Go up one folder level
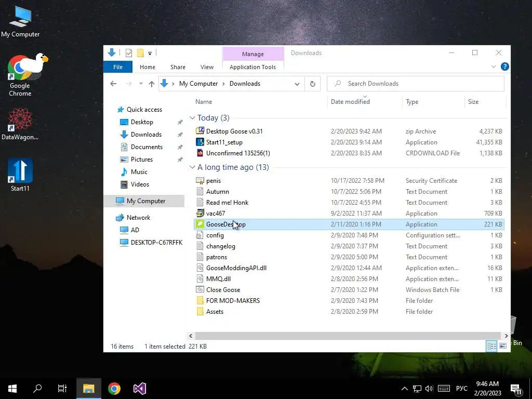Viewport: 532px width, 399px height. tap(151, 84)
